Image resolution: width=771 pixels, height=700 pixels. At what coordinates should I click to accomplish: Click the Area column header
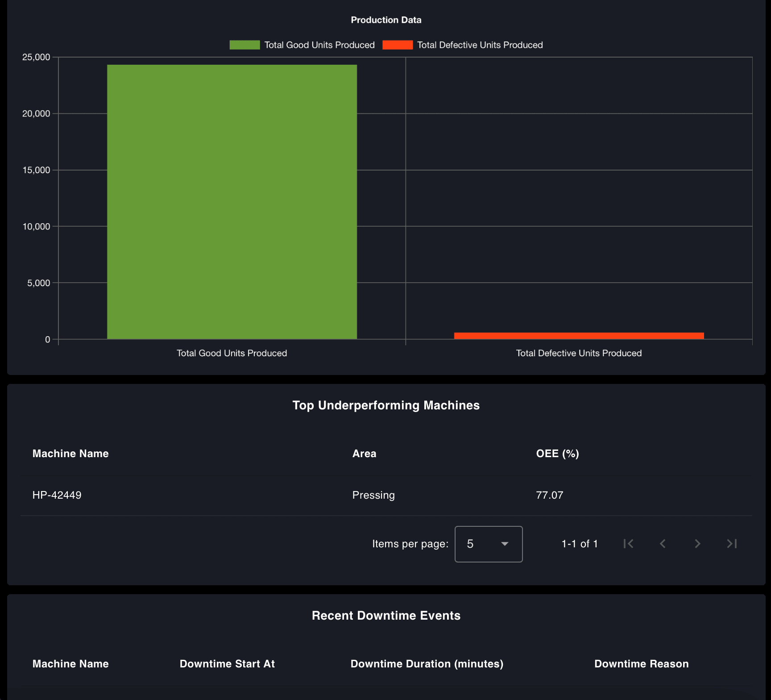pos(364,453)
